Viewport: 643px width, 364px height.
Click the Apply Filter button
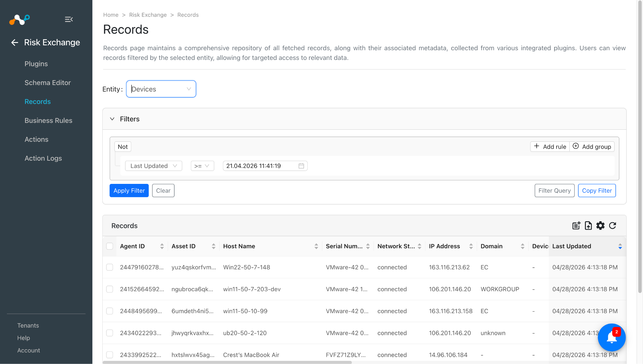click(x=129, y=190)
